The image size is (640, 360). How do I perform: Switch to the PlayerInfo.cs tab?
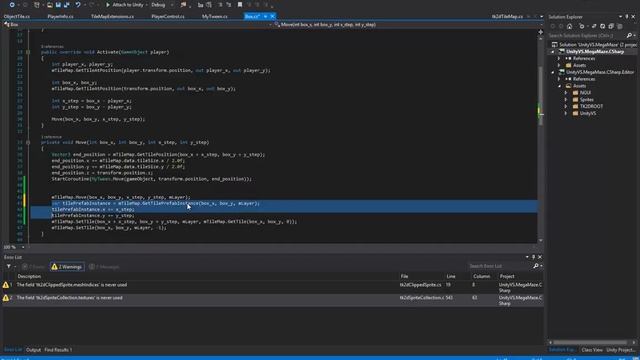60,16
